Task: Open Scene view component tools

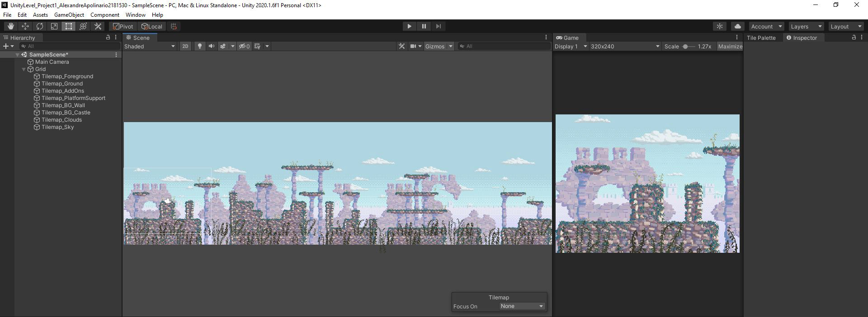Action: click(x=401, y=46)
